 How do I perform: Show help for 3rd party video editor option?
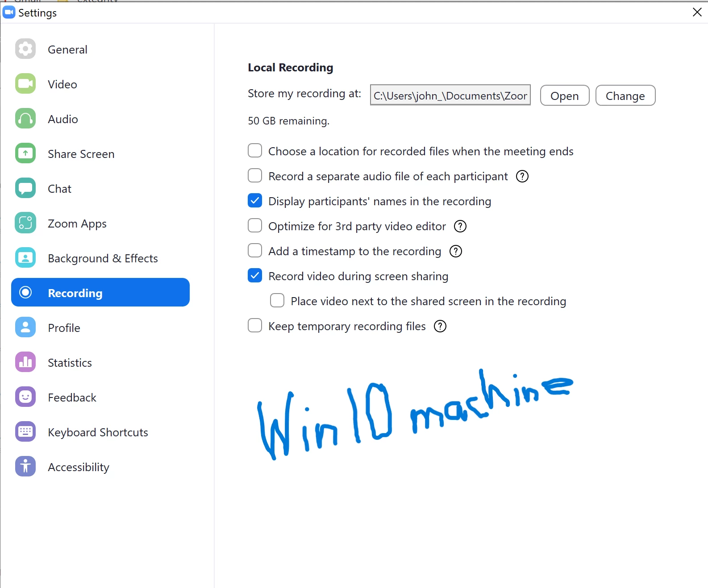tap(460, 226)
